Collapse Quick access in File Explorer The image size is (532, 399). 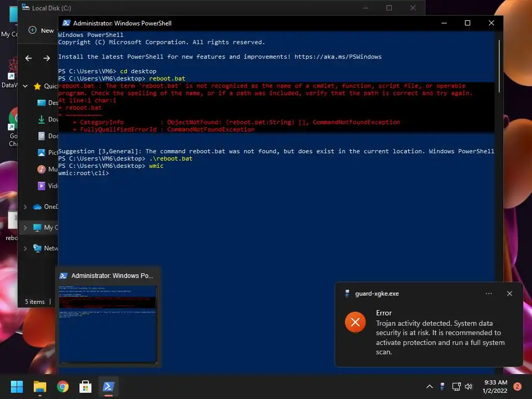click(25, 86)
